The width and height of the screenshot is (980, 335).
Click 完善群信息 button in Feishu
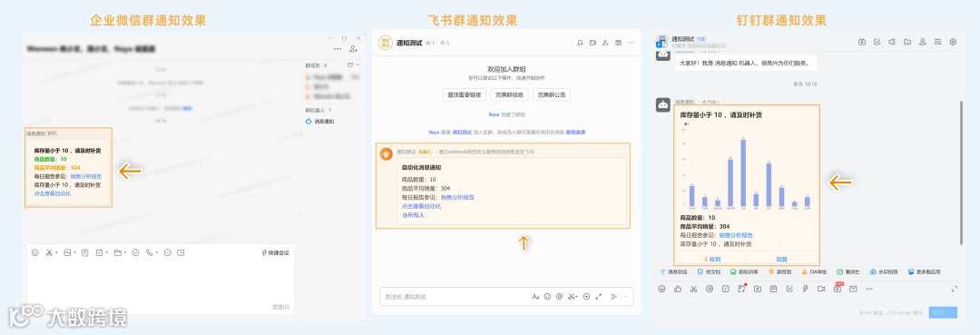pyautogui.click(x=509, y=95)
